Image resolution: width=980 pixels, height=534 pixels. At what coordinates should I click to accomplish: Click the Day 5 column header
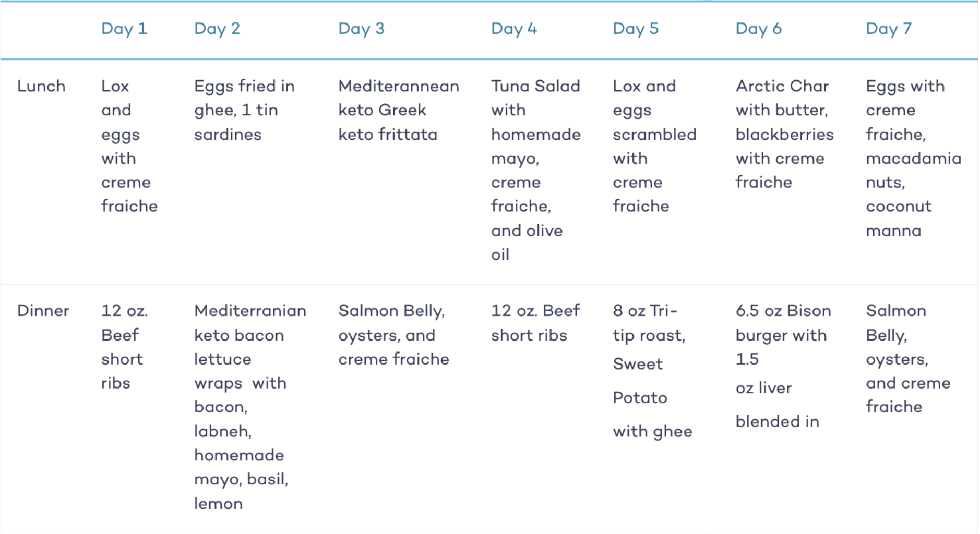636,29
